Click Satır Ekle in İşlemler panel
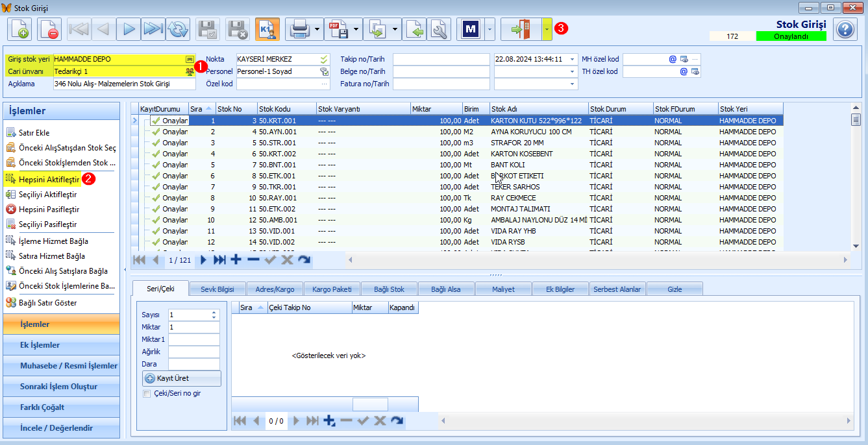 [34, 133]
